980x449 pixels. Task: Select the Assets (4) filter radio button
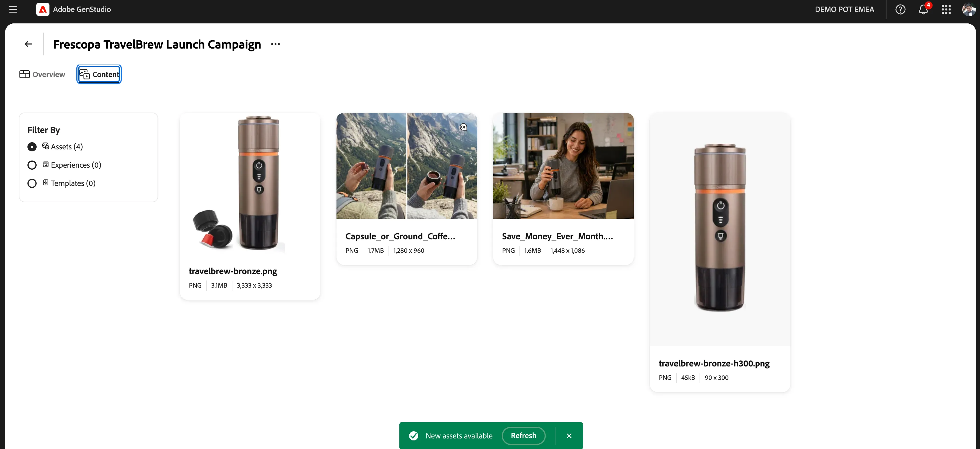32,147
